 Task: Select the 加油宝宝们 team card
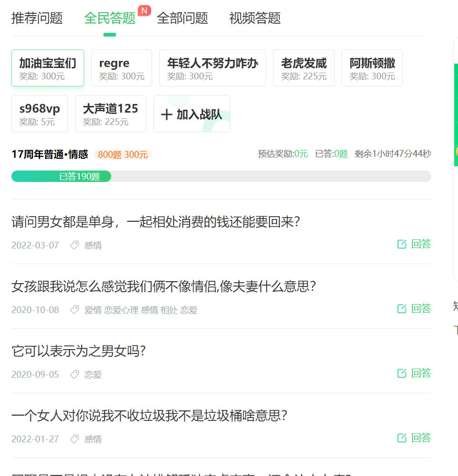(47, 67)
